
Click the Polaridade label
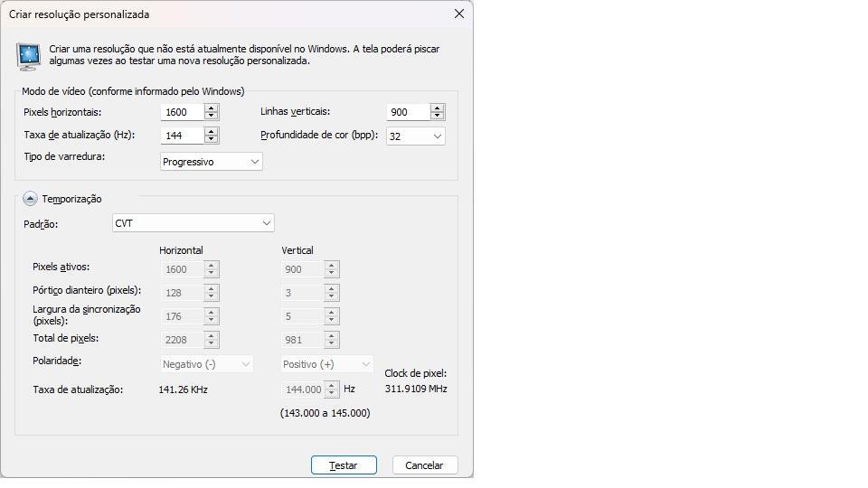point(57,361)
